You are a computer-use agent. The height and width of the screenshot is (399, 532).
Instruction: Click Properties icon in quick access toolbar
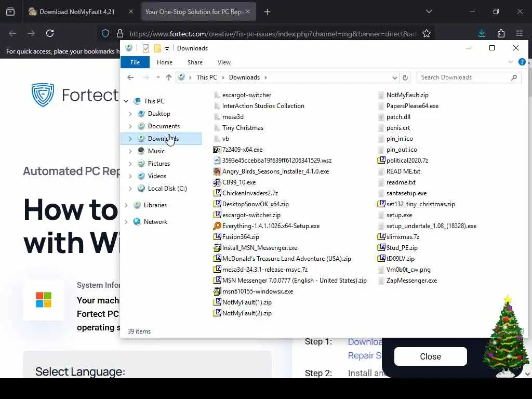tap(146, 48)
